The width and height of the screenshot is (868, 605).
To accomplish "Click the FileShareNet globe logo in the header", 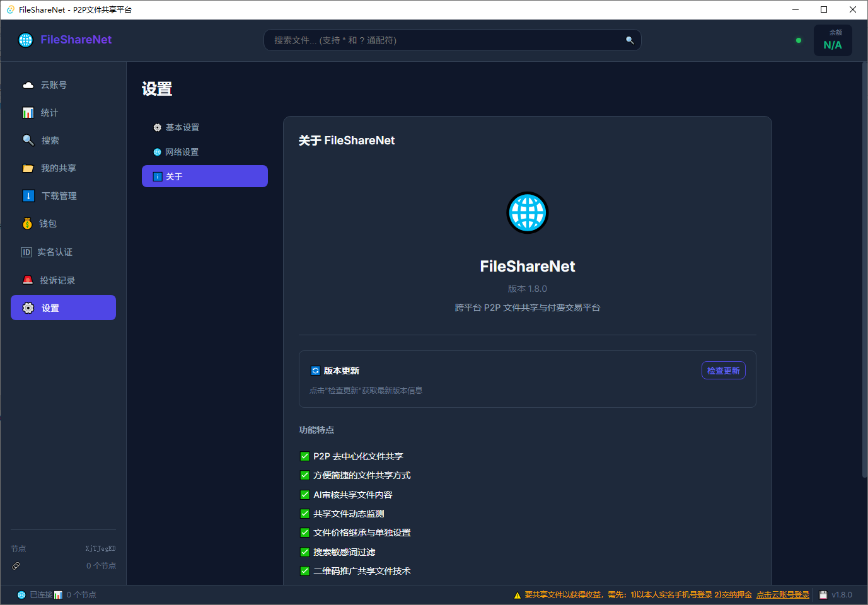I will [26, 40].
